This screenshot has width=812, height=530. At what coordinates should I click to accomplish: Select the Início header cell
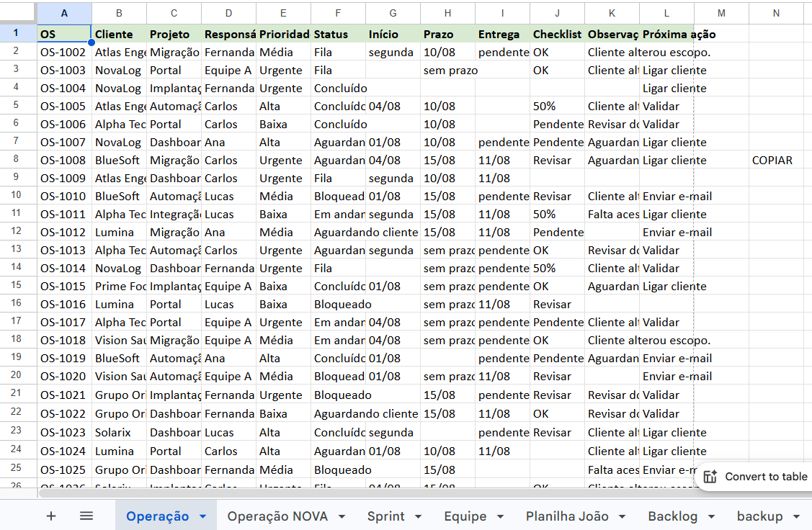(x=393, y=34)
